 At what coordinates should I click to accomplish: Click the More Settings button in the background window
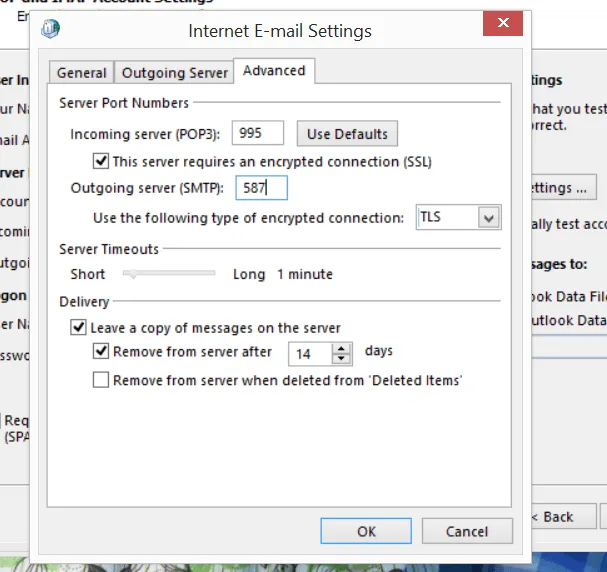(564, 188)
